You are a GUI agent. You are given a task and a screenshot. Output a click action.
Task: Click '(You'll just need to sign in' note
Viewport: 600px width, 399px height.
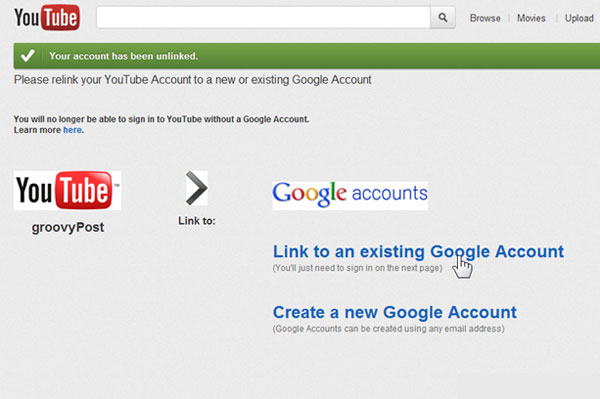(357, 268)
